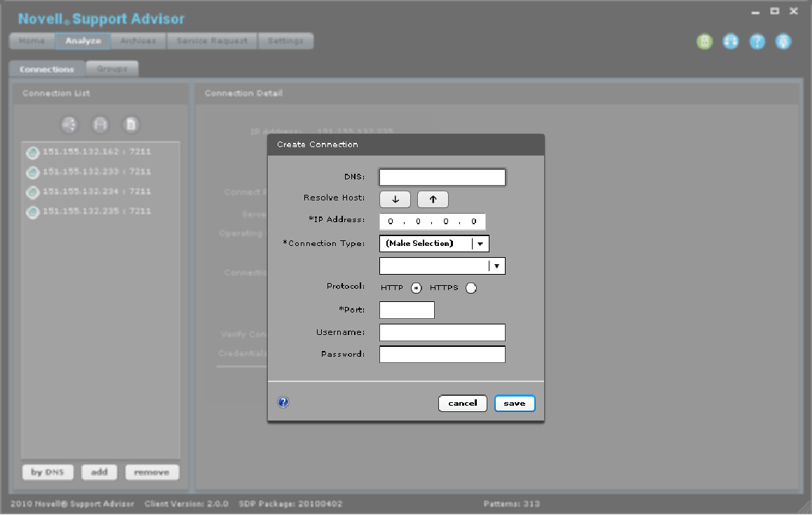Click the Patterns: 313 status text
The width and height of the screenshot is (812, 515).
(x=512, y=504)
